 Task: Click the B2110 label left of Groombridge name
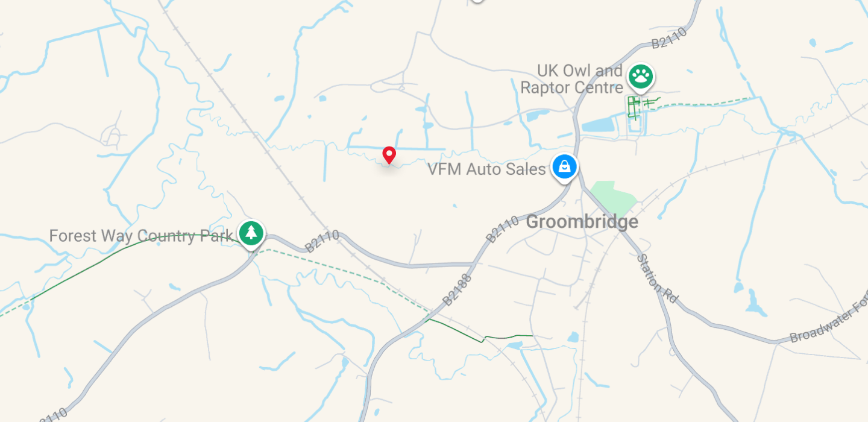pyautogui.click(x=503, y=230)
